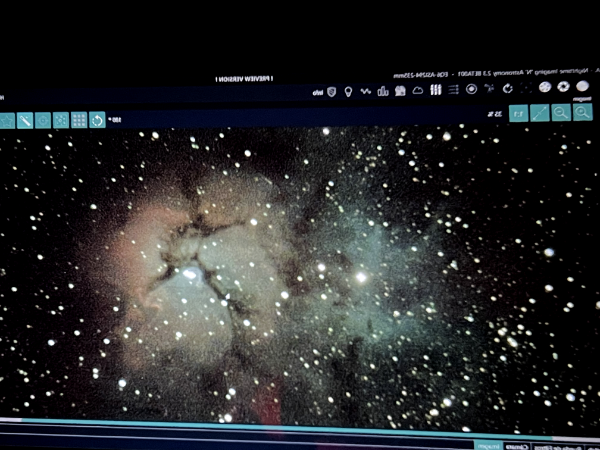The width and height of the screenshot is (600, 450).
Task: Toggle crosshair target overlay icon
Action: 43,121
